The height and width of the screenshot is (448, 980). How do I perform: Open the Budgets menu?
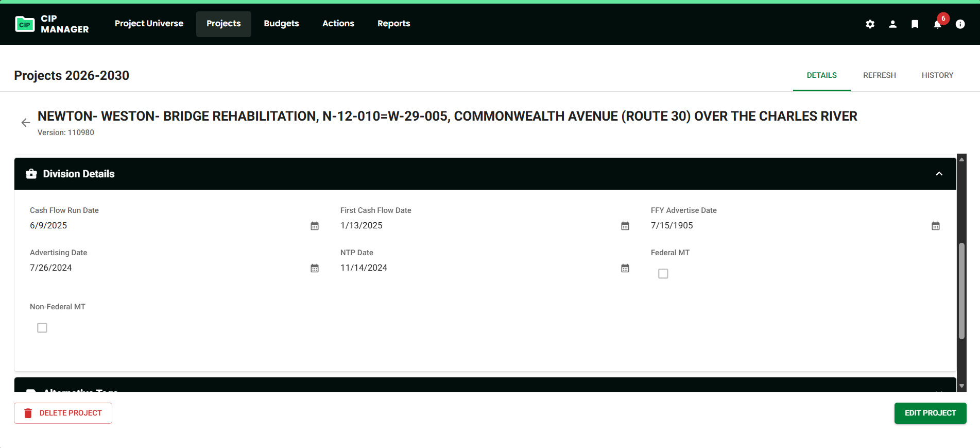coord(281,24)
